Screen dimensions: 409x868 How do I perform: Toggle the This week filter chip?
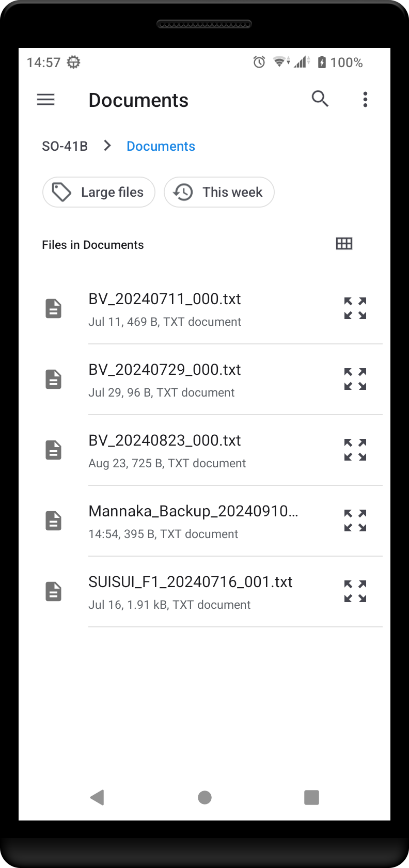(219, 192)
